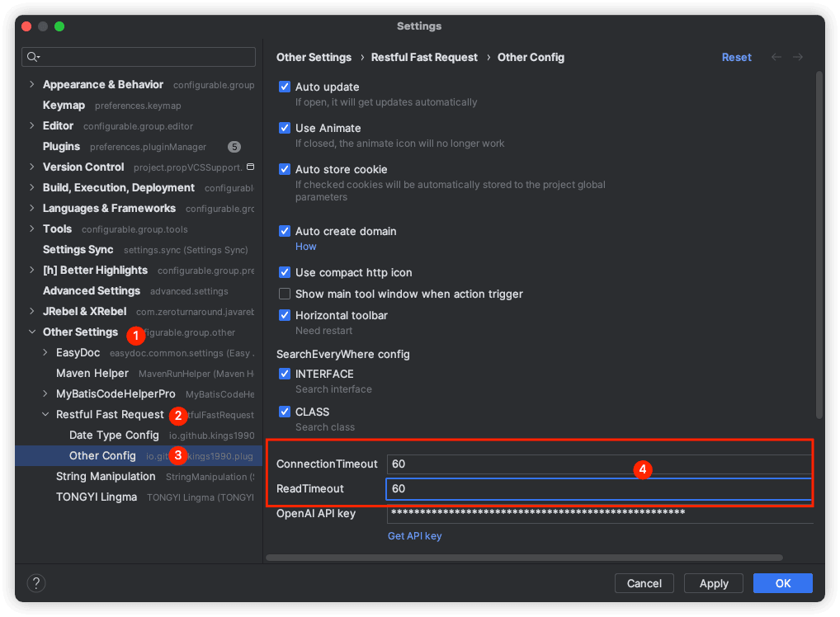The height and width of the screenshot is (617, 840).
Task: Click the search magnifier icon in settings
Action: pyautogui.click(x=33, y=57)
